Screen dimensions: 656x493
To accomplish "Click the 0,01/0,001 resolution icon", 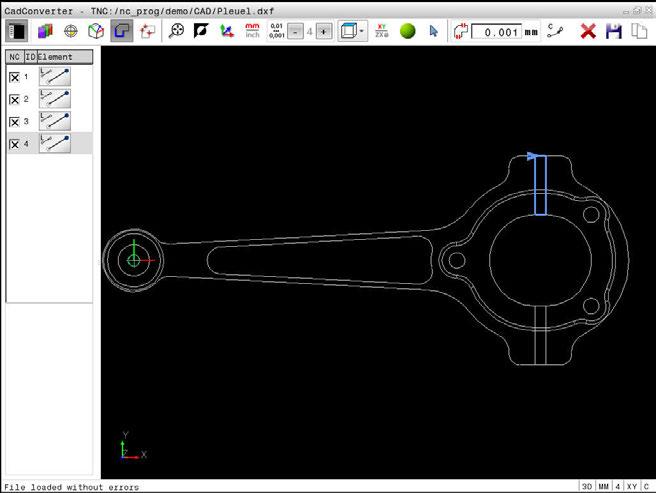I will [277, 31].
